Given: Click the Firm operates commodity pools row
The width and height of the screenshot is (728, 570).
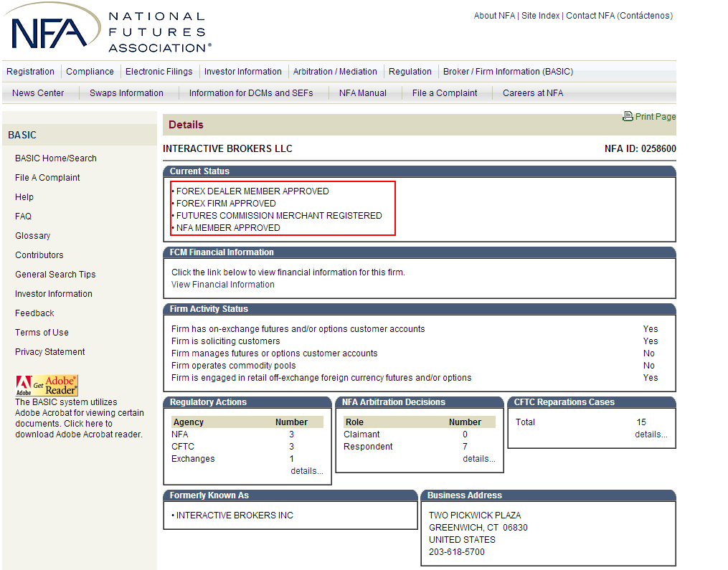Looking at the screenshot, I should tap(415, 366).
